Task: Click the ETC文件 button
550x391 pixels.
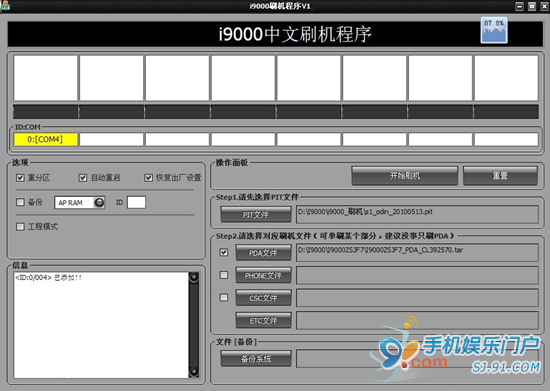Action: 263,321
